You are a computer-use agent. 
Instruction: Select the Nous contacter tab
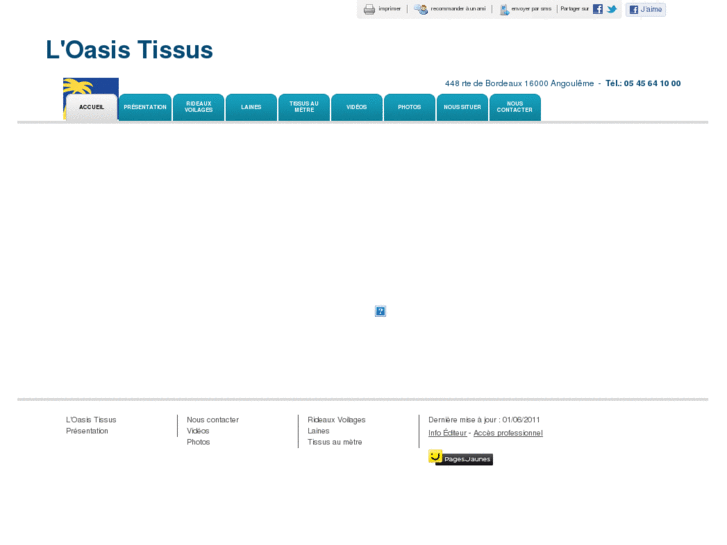(x=515, y=107)
